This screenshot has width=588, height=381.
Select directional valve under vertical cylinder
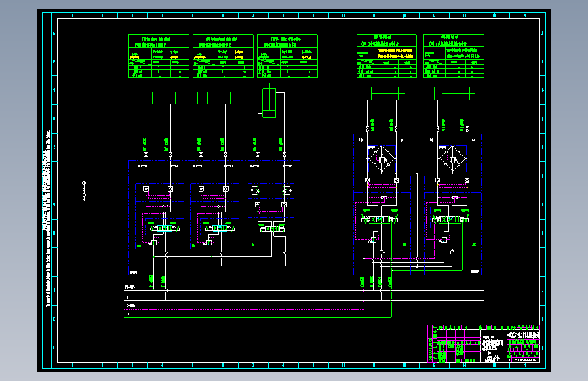[272, 228]
